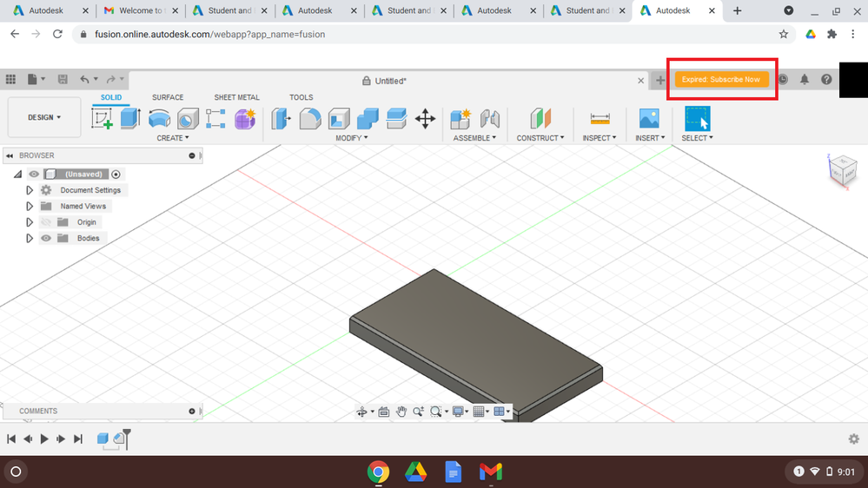This screenshot has width=868, height=488.
Task: Open the CONSTRUCT dropdown menu
Action: (540, 138)
